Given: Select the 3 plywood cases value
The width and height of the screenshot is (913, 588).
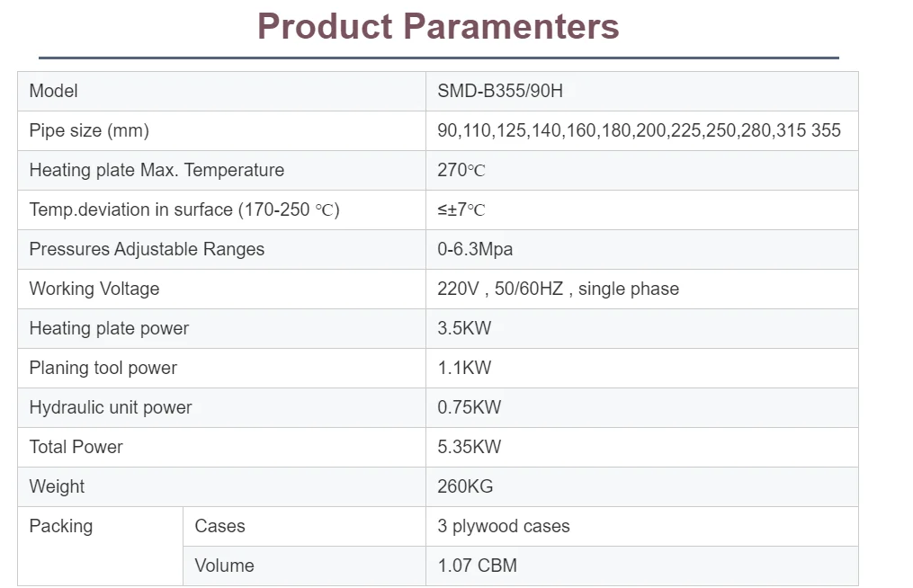Looking at the screenshot, I should [x=503, y=526].
